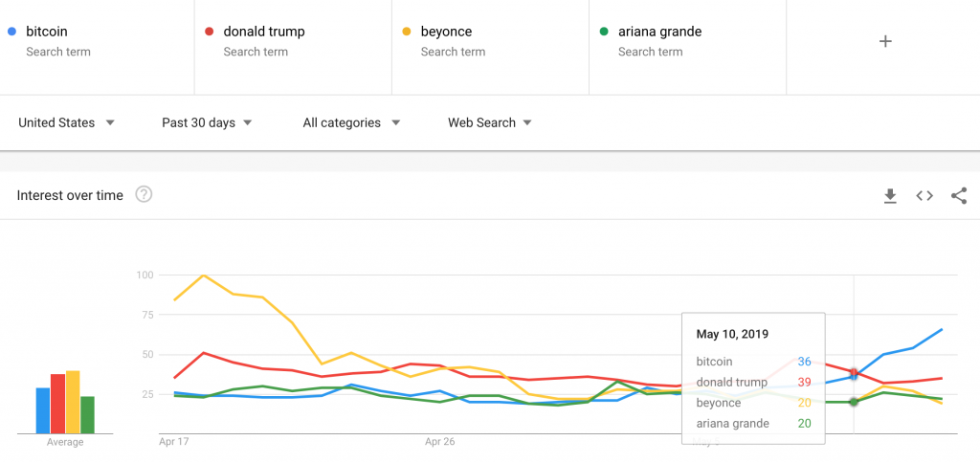Image resolution: width=980 pixels, height=463 pixels.
Task: Click the red donald trump dot
Action: coord(210,32)
